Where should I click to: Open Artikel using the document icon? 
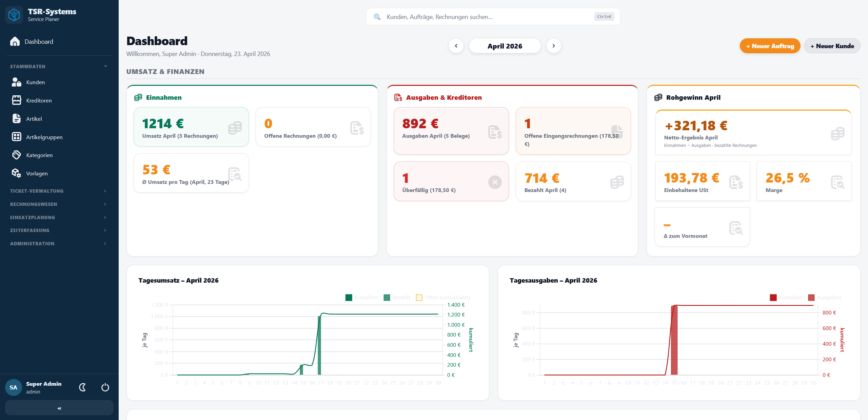coord(17,118)
